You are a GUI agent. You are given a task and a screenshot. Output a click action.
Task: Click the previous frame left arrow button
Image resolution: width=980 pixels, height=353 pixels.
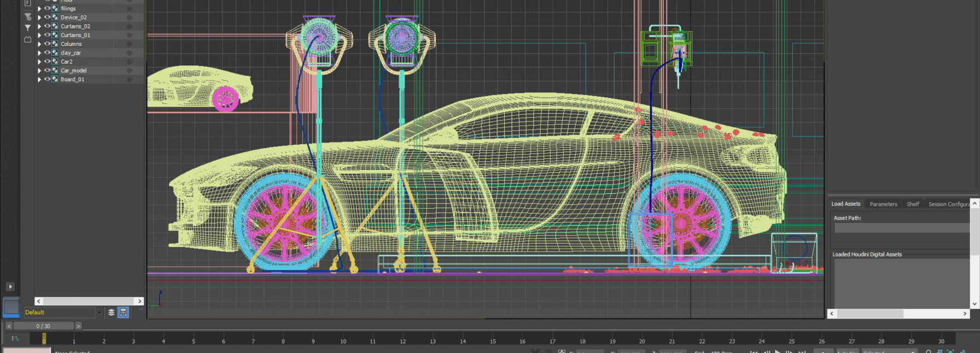click(x=9, y=326)
